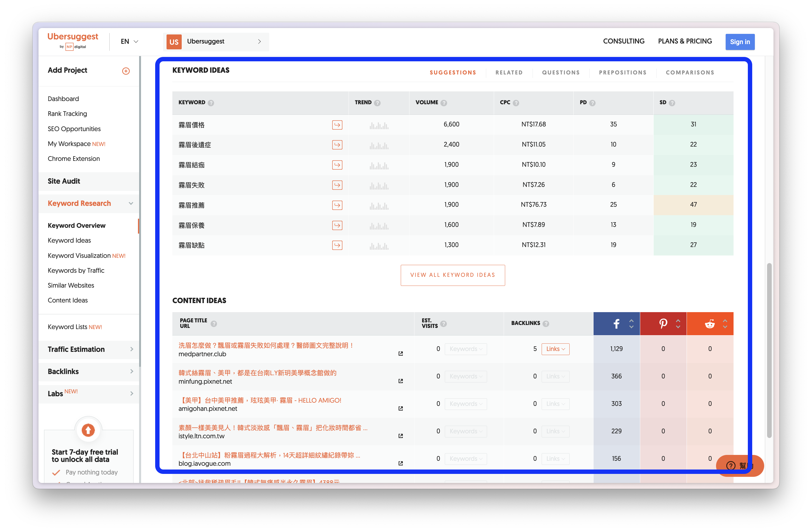This screenshot has width=812, height=532.
Task: Click the Add Project plus icon
Action: [x=126, y=71]
